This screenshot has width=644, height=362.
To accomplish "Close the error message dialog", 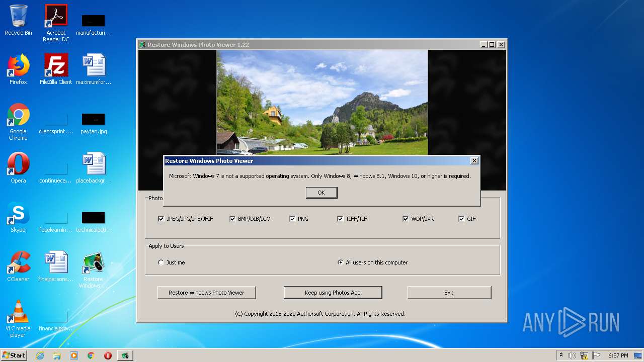I will pos(474,161).
